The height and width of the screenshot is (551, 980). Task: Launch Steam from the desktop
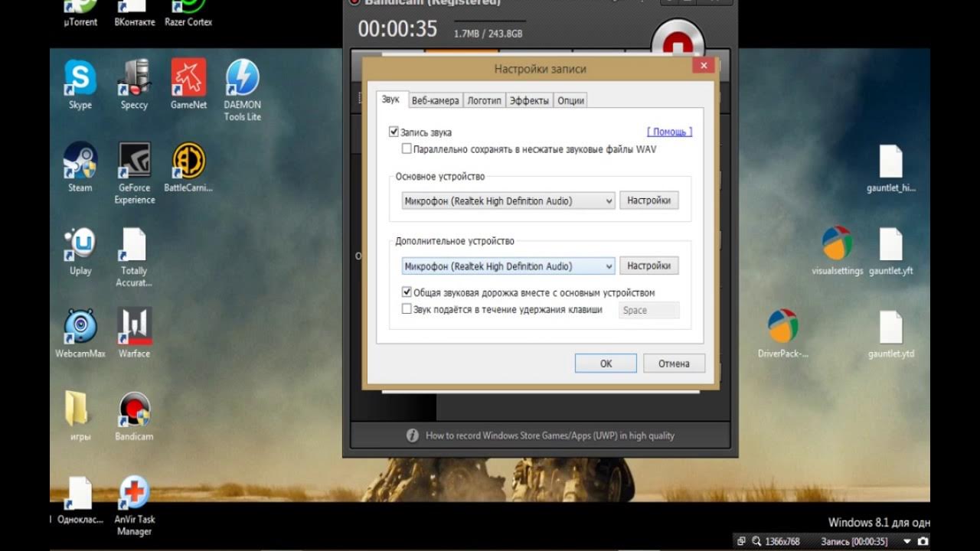[x=80, y=168]
